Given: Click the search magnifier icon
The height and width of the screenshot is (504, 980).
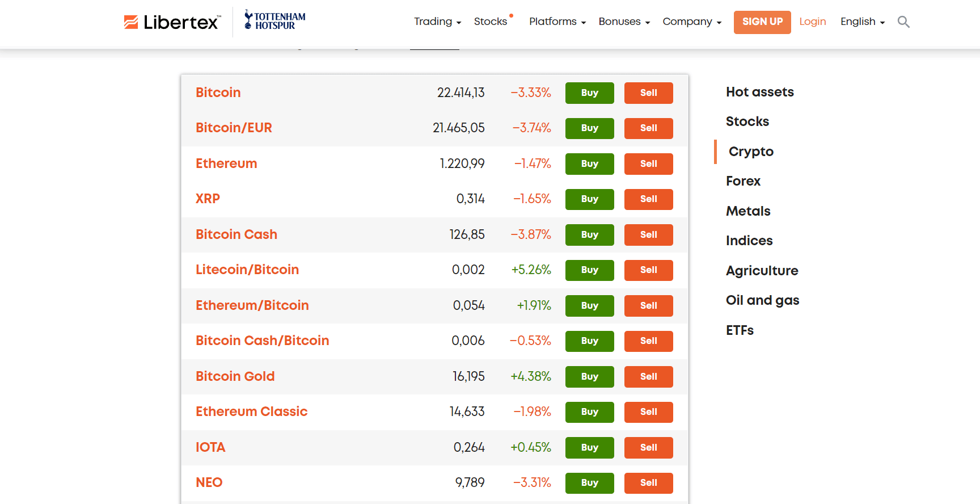Looking at the screenshot, I should pyautogui.click(x=903, y=22).
